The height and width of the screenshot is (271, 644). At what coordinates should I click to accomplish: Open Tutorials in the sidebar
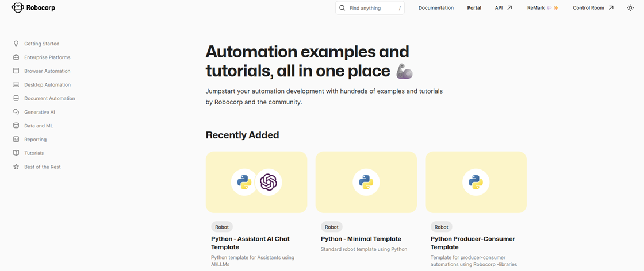[34, 153]
